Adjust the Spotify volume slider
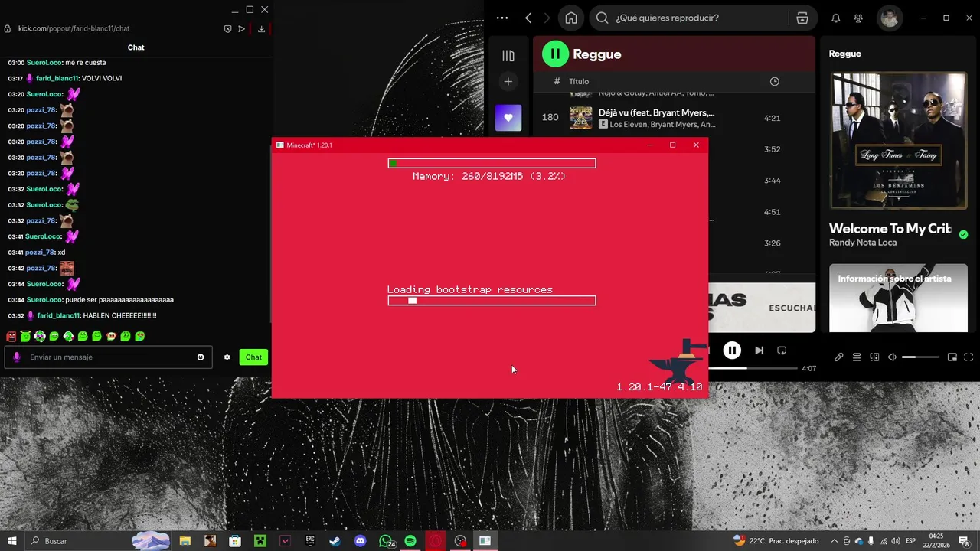The width and height of the screenshot is (980, 551). coord(920,357)
